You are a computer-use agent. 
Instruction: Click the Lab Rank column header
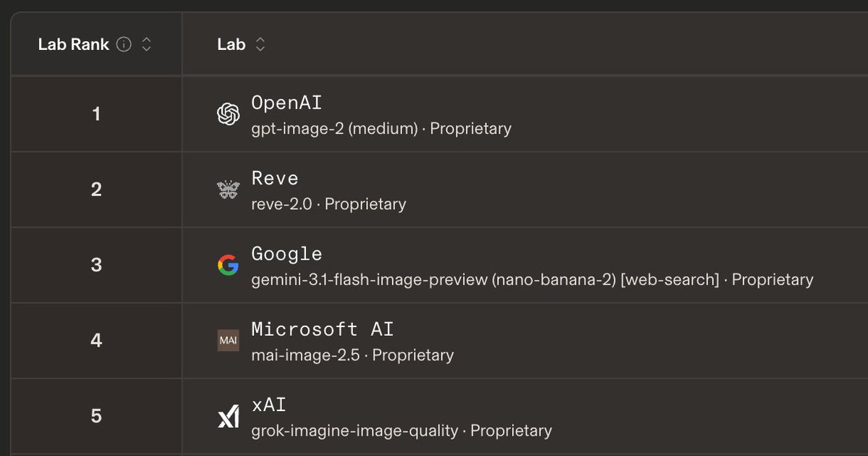(74, 45)
